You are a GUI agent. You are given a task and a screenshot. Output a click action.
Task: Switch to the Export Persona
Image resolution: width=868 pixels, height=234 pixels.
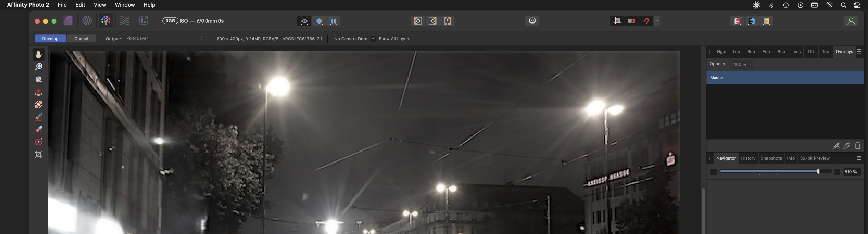(x=144, y=21)
